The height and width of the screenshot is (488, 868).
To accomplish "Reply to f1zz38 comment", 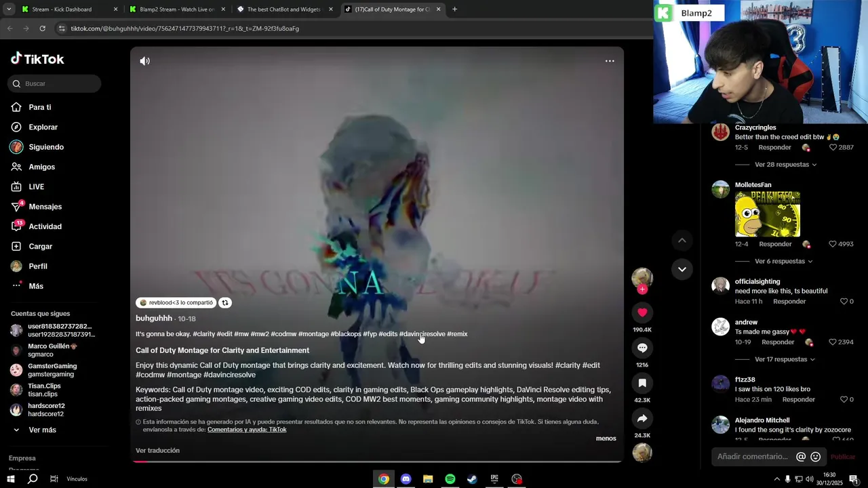I will point(799,400).
